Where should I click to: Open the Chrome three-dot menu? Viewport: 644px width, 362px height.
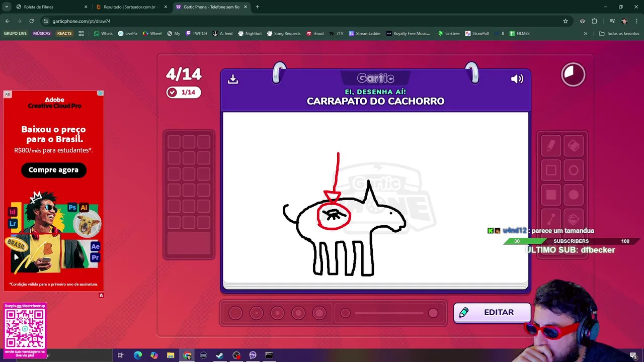click(x=637, y=21)
